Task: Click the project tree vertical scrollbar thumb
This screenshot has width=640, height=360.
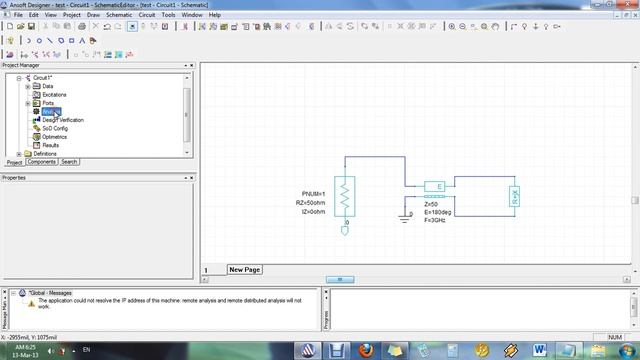Action: 187,115
